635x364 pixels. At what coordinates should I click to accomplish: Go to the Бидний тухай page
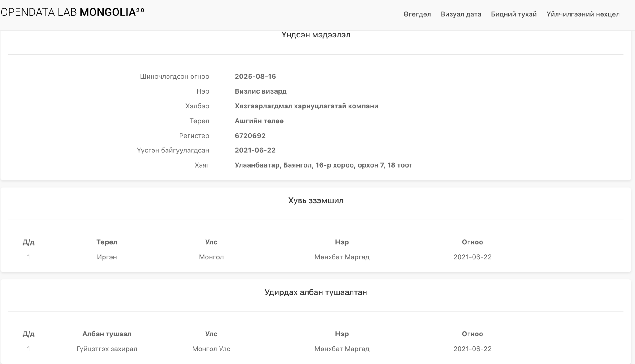tap(513, 14)
